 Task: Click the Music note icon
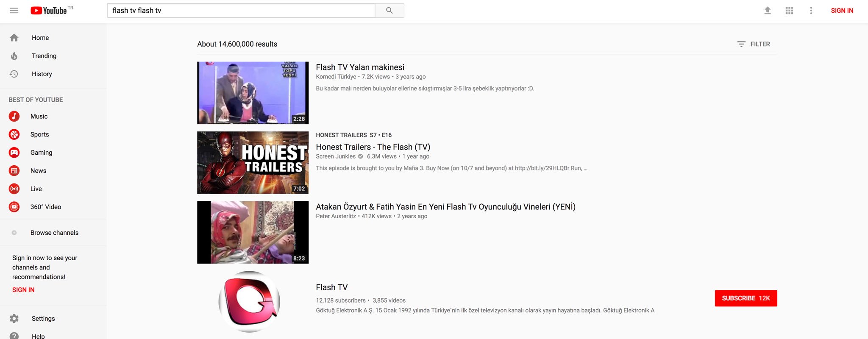click(14, 116)
